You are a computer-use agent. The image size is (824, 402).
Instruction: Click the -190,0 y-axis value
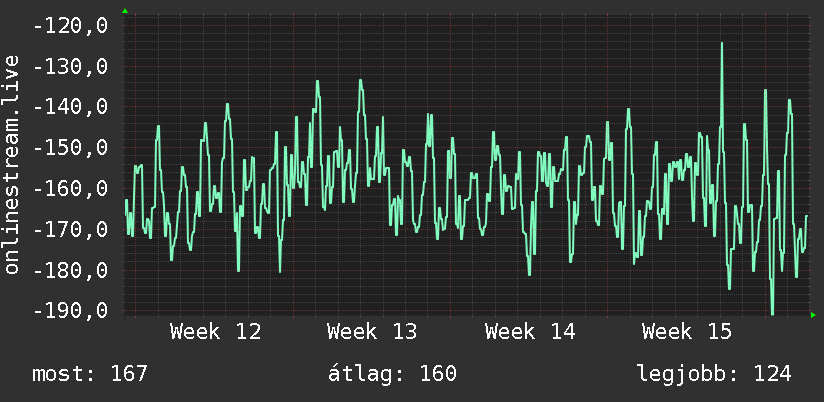[x=70, y=310]
